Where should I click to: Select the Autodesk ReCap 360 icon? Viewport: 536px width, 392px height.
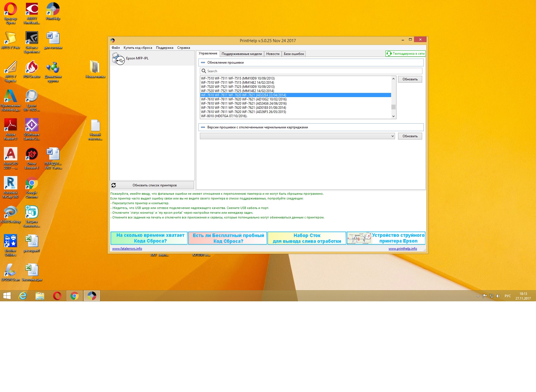coord(11,187)
